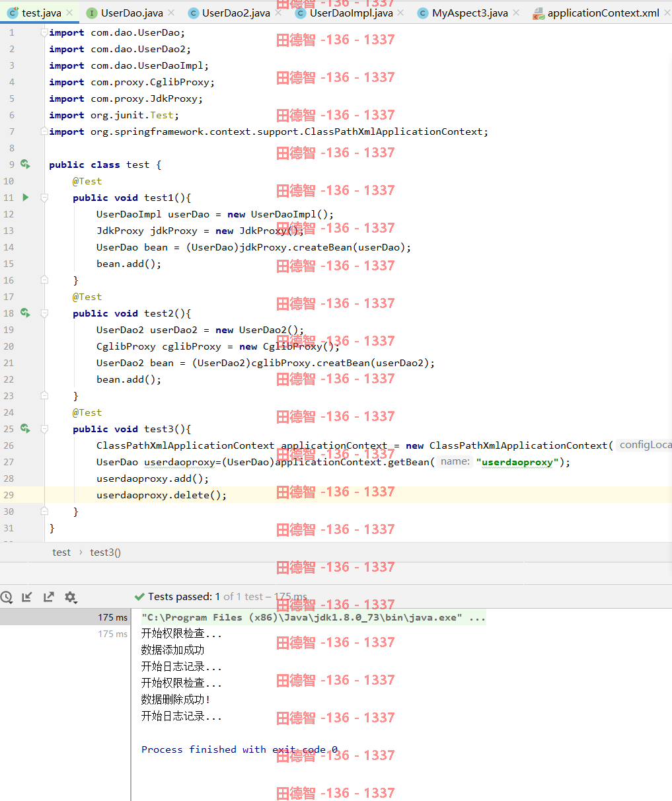Screen dimensions: 672x801
Task: Click the '数据删除成功!' console line
Action: point(176,700)
